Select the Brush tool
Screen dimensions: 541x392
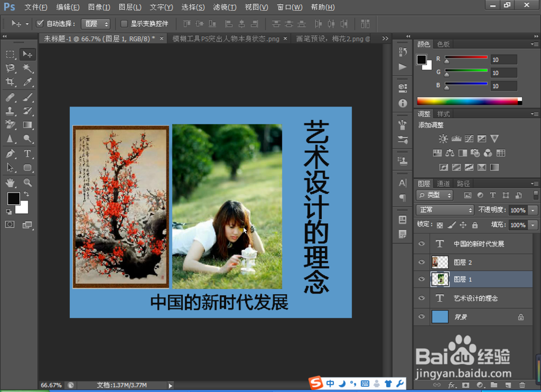27,97
